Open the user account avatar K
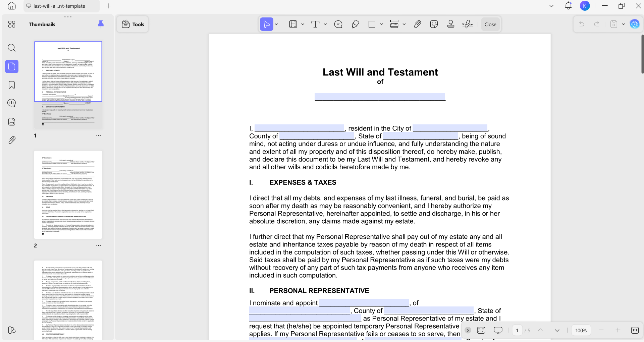This screenshot has height=342, width=644. [x=585, y=6]
